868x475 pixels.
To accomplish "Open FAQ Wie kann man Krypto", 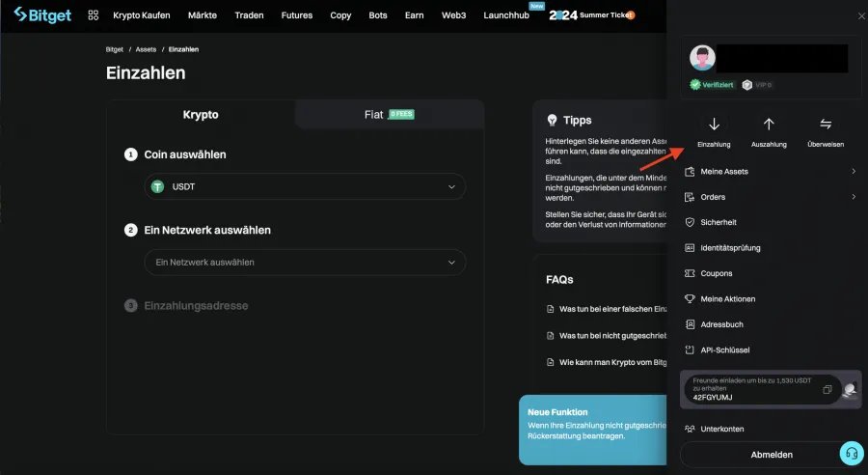I will tap(607, 362).
